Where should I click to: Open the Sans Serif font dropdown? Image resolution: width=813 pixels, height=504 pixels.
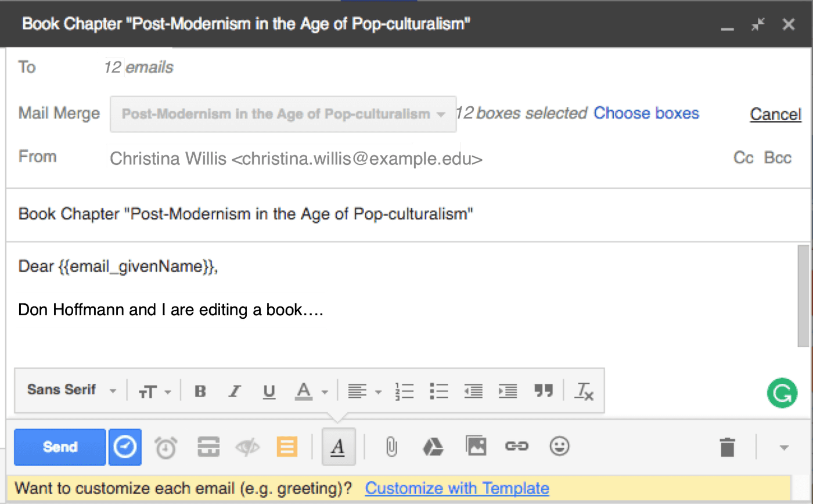point(71,390)
